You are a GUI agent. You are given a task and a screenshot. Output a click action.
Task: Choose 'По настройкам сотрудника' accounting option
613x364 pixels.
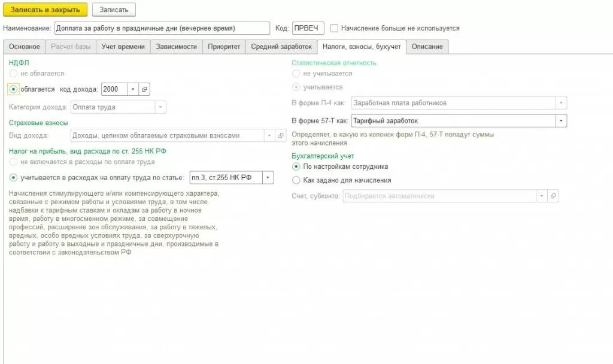click(x=296, y=166)
